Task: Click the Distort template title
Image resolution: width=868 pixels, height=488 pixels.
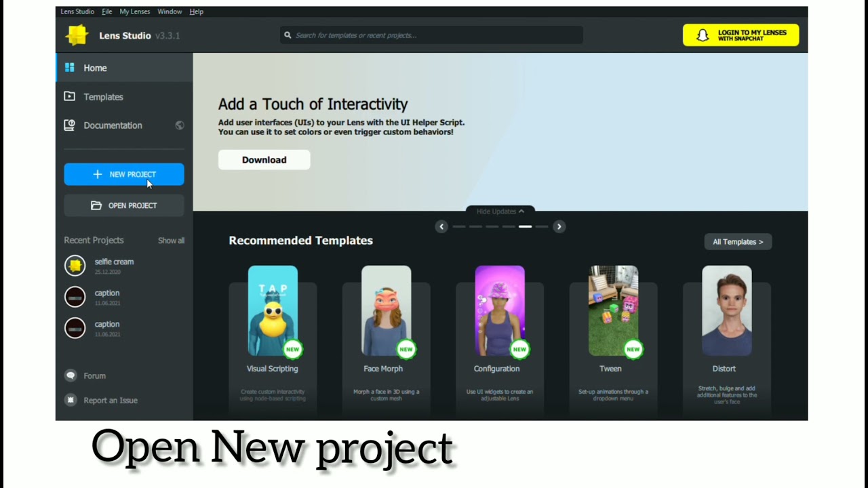Action: [724, 369]
